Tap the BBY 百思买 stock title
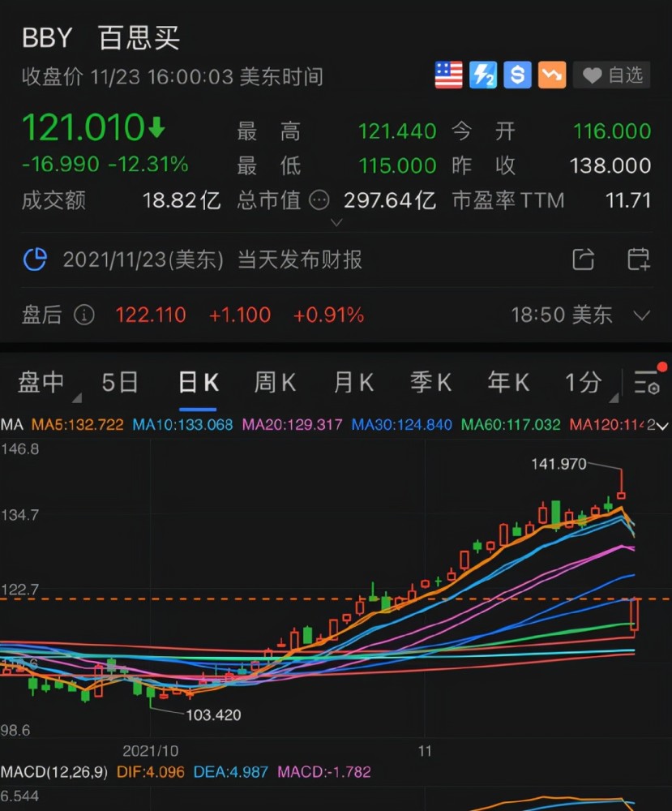This screenshot has height=811, width=672. point(101,38)
